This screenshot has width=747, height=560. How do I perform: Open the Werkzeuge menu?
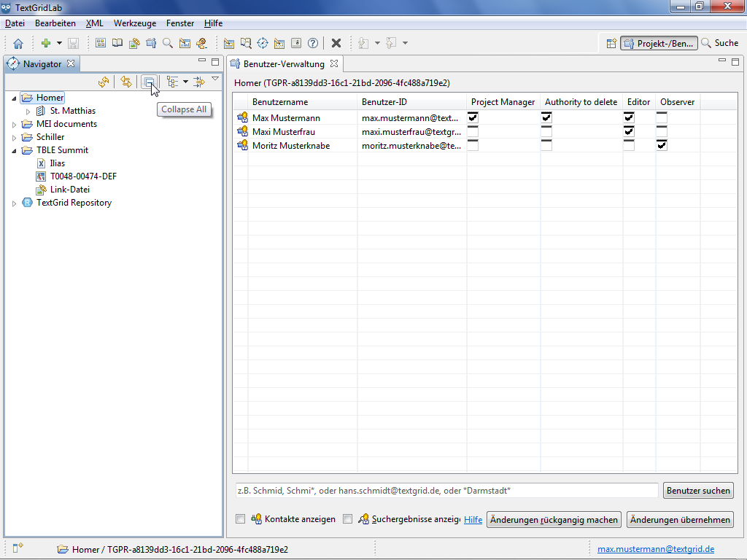(x=134, y=23)
